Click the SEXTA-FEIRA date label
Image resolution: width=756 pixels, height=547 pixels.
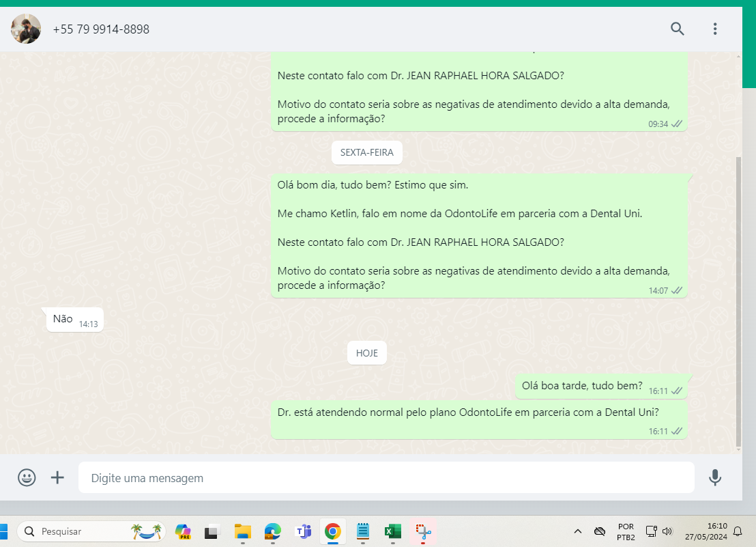click(367, 152)
